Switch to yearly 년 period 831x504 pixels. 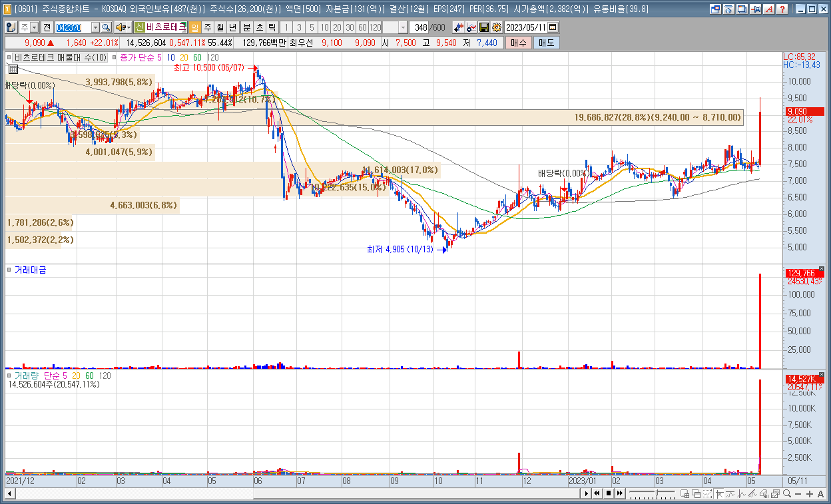click(x=232, y=27)
